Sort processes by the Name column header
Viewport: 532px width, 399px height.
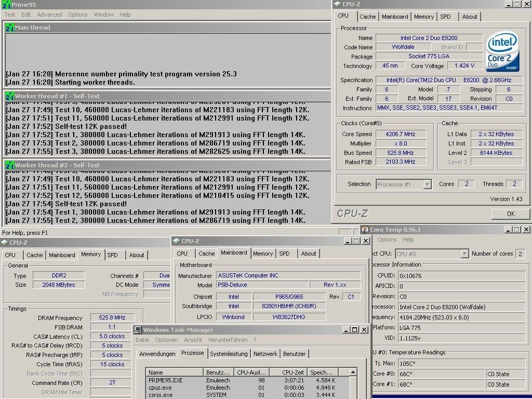tap(175, 372)
